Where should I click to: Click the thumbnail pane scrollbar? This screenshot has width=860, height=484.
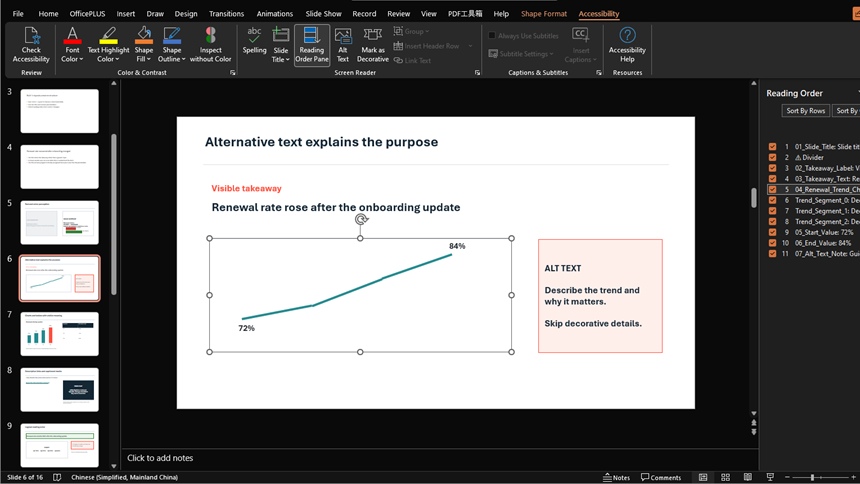click(114, 214)
